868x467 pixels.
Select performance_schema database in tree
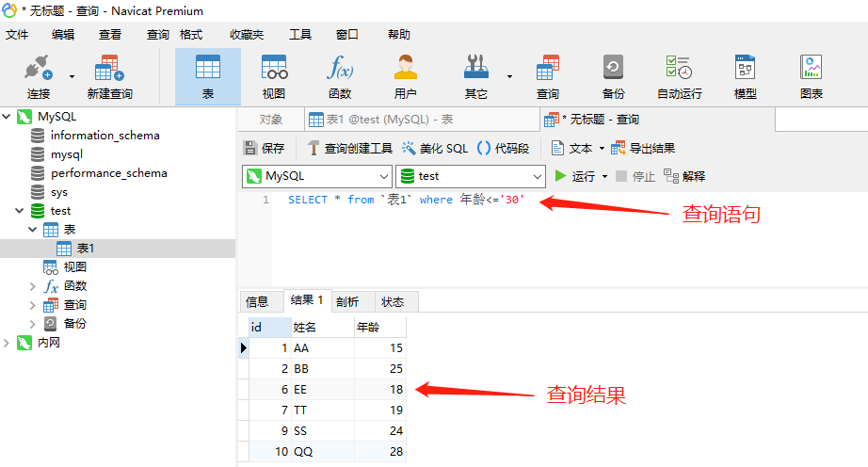(x=109, y=173)
